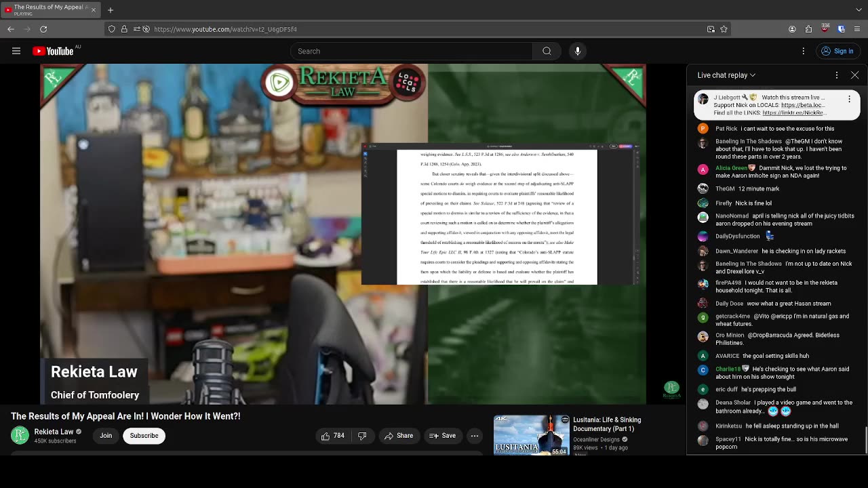The height and width of the screenshot is (488, 868).
Task: Open pinned message options menu
Action: click(x=849, y=98)
